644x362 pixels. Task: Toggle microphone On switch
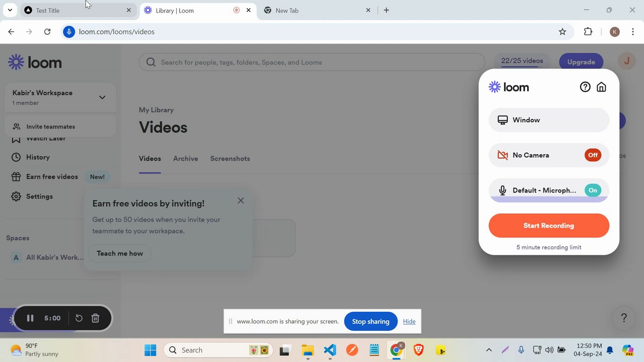point(593,190)
